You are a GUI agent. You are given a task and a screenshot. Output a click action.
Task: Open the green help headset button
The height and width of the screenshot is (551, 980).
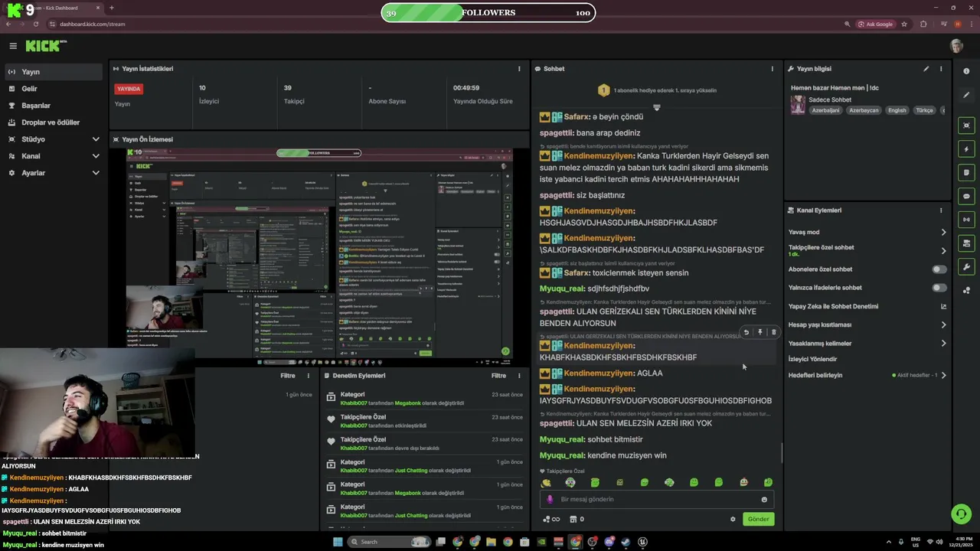coord(960,513)
